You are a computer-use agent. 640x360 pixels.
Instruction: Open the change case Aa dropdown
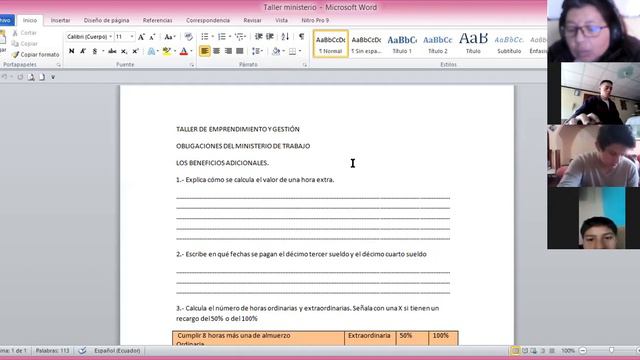click(x=169, y=37)
